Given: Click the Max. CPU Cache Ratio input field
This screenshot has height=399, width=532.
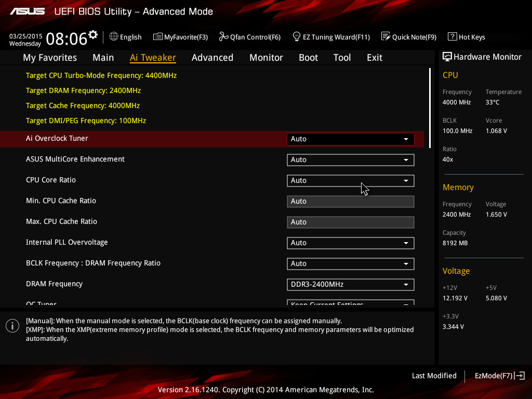Looking at the screenshot, I should [351, 222].
